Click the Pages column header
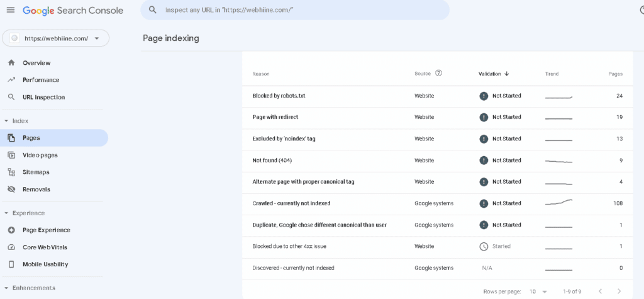The height and width of the screenshot is (299, 644). pyautogui.click(x=615, y=74)
